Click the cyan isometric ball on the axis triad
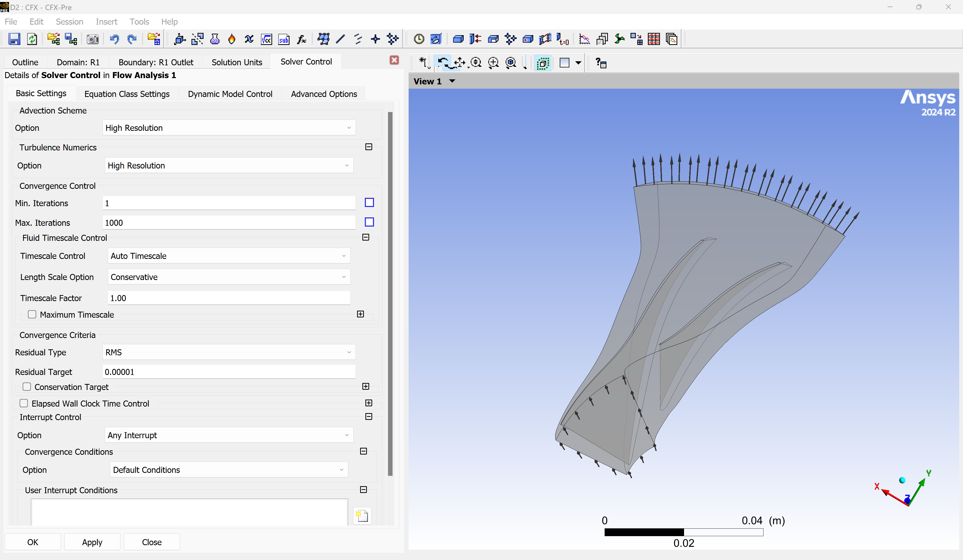Viewport: 963px width, 560px height. click(x=902, y=480)
